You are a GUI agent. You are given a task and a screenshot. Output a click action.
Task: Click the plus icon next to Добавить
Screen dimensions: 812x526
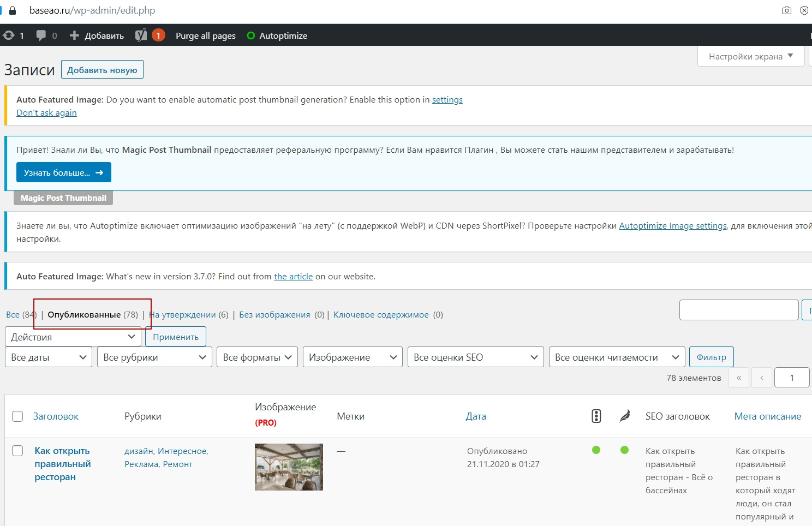coord(74,35)
